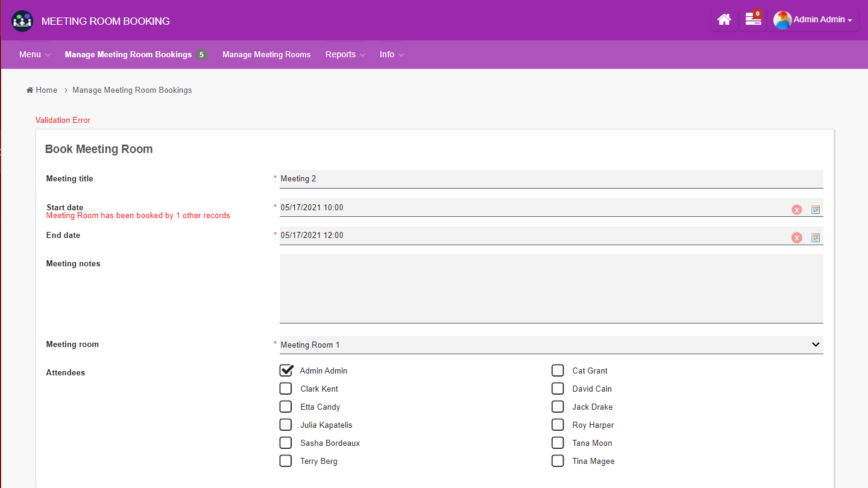868x488 pixels.
Task: Open Manage Meeting Rooms tab
Action: [x=266, y=55]
